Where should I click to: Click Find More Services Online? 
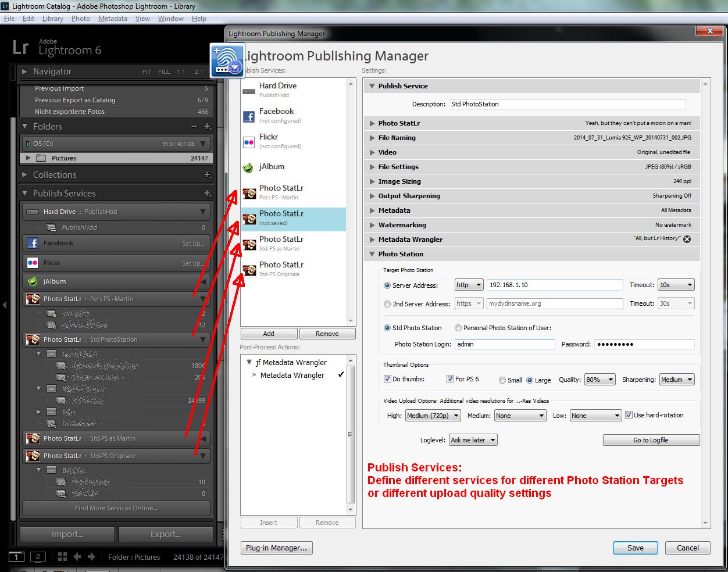116,508
